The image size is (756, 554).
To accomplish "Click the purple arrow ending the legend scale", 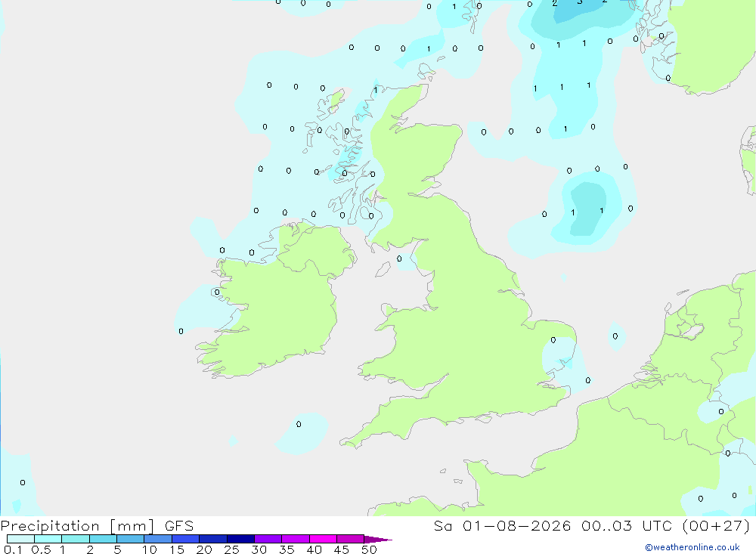I will 378,540.
